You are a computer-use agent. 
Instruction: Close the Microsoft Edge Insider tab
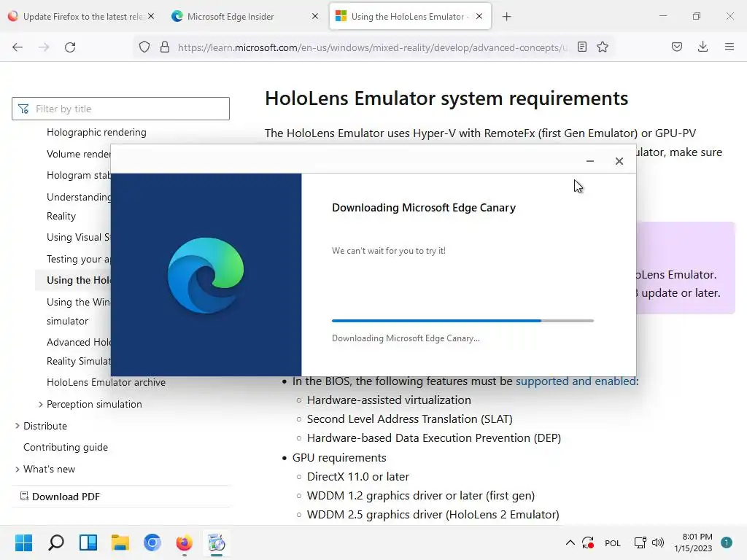[x=315, y=16]
